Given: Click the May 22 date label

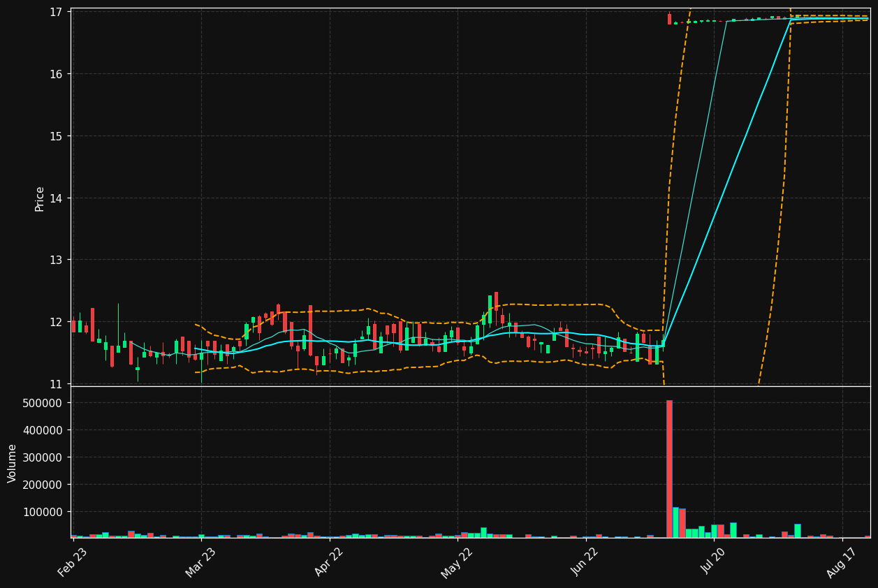Looking at the screenshot, I should coord(457,562).
